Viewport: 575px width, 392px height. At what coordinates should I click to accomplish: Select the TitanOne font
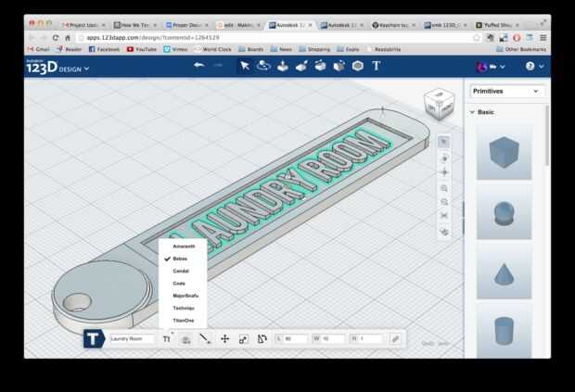tap(183, 320)
